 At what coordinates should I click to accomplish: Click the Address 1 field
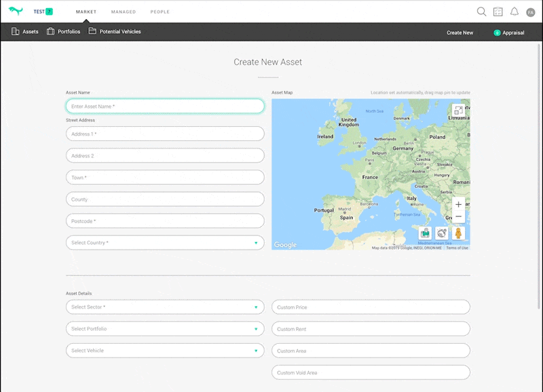[x=165, y=134]
